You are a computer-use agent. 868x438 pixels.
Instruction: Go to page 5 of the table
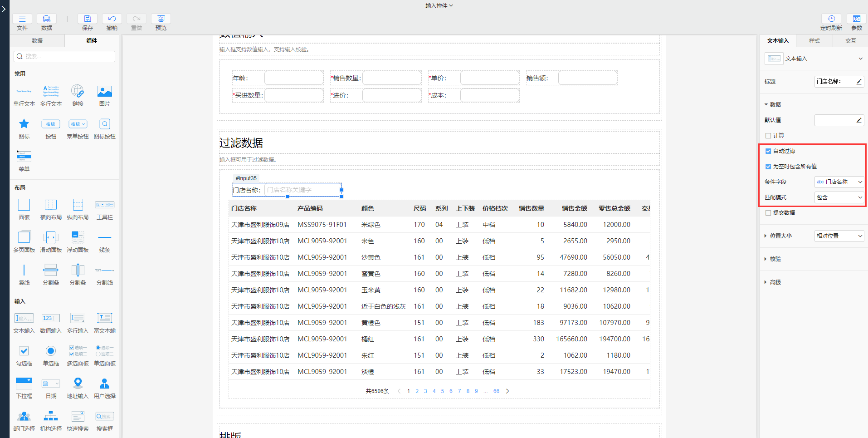coord(443,391)
